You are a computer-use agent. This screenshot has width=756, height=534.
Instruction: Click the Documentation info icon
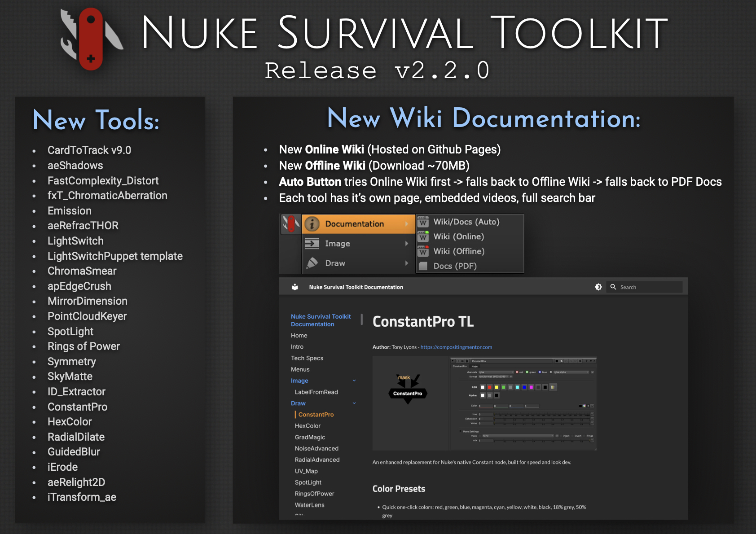(x=312, y=224)
